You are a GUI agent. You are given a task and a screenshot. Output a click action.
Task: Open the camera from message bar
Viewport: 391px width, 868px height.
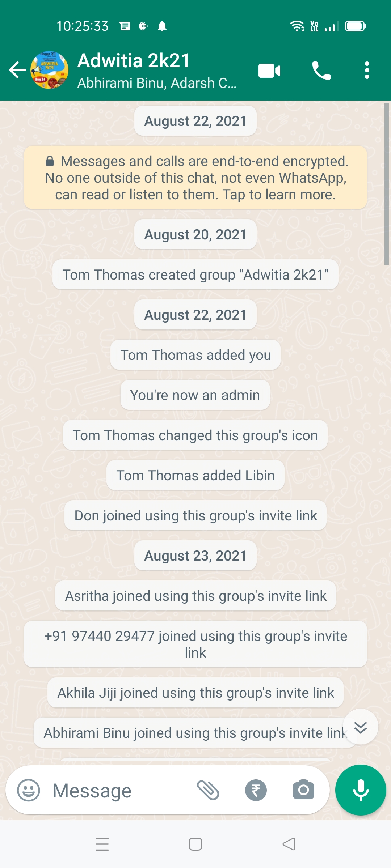pyautogui.click(x=303, y=790)
